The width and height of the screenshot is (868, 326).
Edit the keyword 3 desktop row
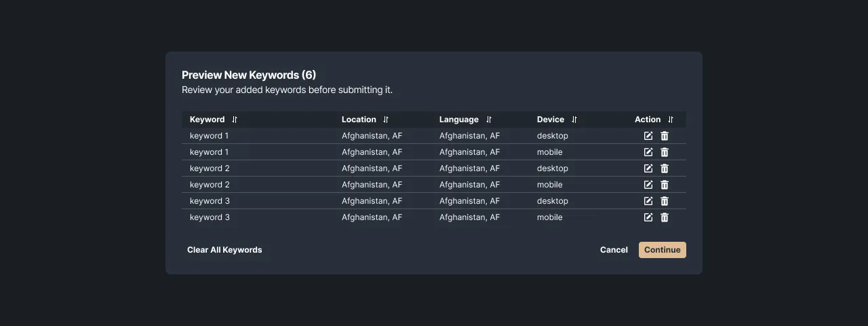(648, 201)
